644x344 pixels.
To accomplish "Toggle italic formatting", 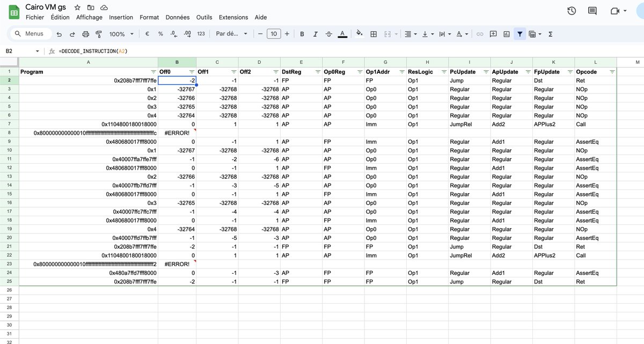I will (315, 34).
